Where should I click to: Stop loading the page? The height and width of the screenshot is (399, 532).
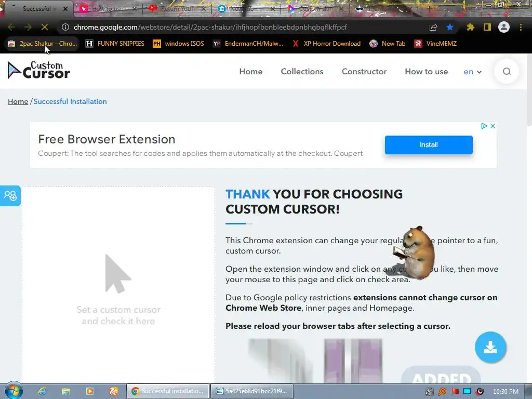click(45, 27)
